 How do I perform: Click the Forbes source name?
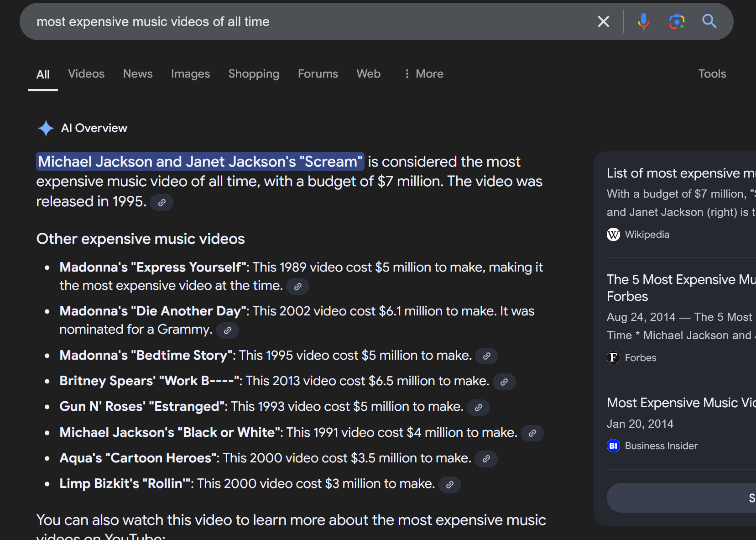click(x=641, y=358)
